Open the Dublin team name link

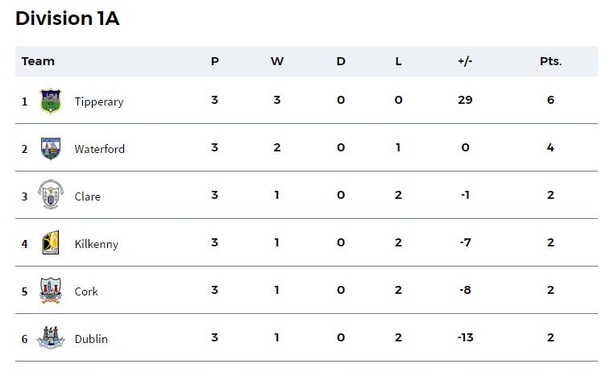pos(91,339)
